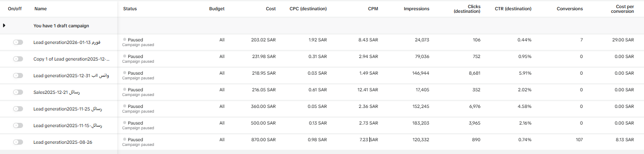Turn on the Sales2025-12-21 campaign switch

[18, 92]
